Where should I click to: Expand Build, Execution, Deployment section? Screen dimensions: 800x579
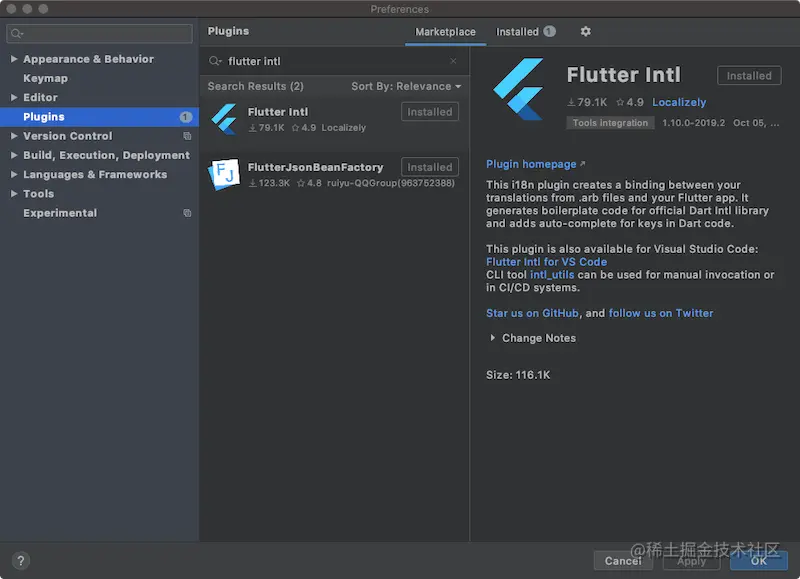tap(14, 155)
